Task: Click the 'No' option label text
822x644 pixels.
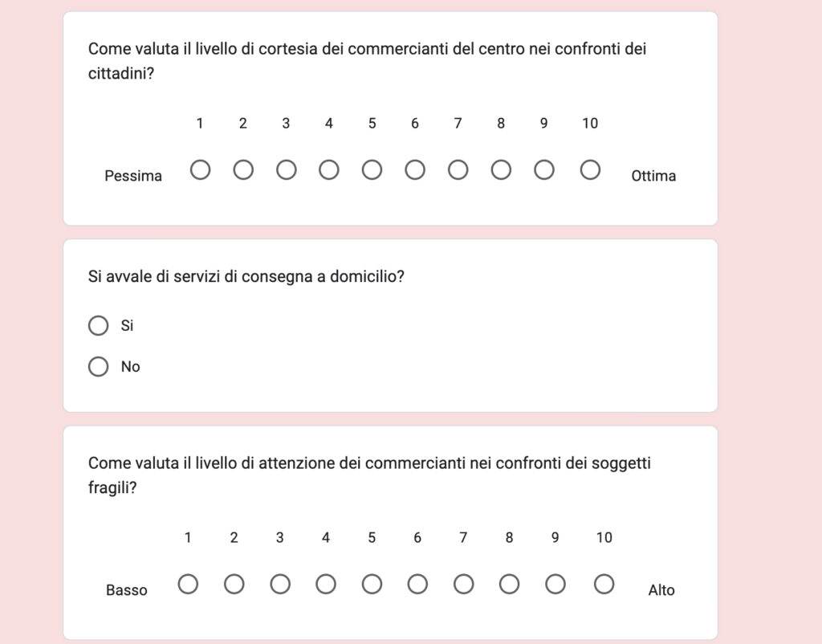Action: pyautogui.click(x=130, y=367)
